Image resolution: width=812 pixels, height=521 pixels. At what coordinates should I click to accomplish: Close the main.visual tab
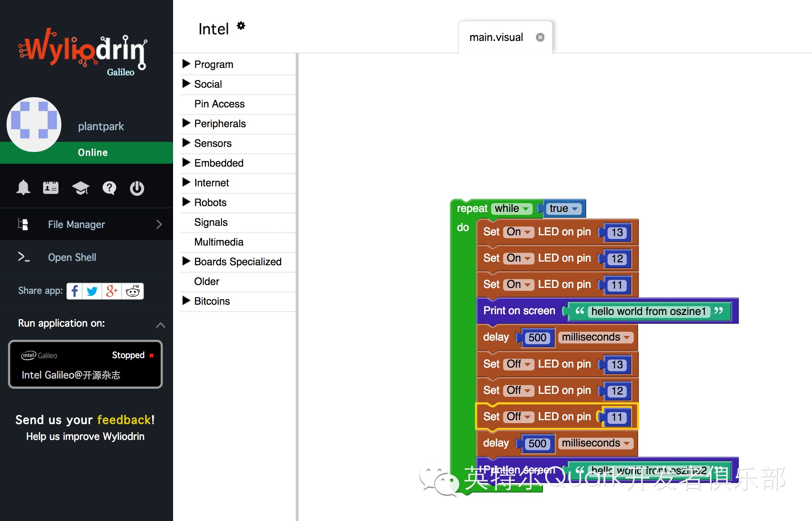540,37
